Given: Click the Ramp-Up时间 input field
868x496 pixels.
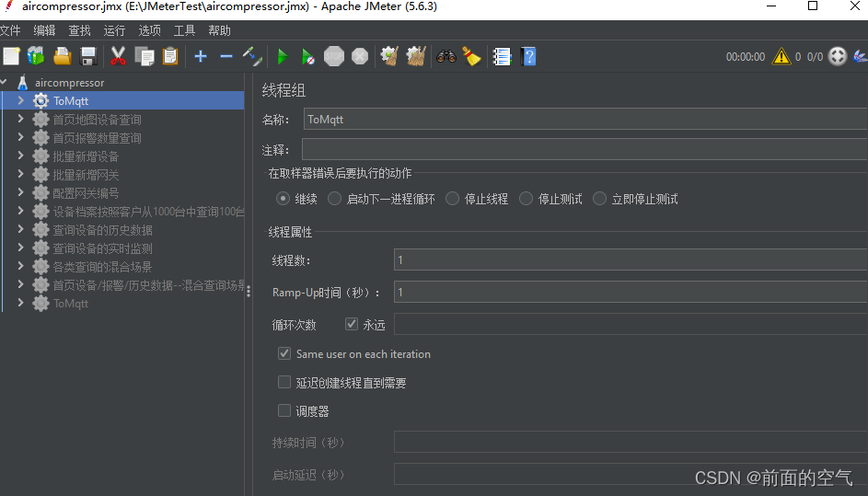Looking at the screenshot, I should 631,292.
